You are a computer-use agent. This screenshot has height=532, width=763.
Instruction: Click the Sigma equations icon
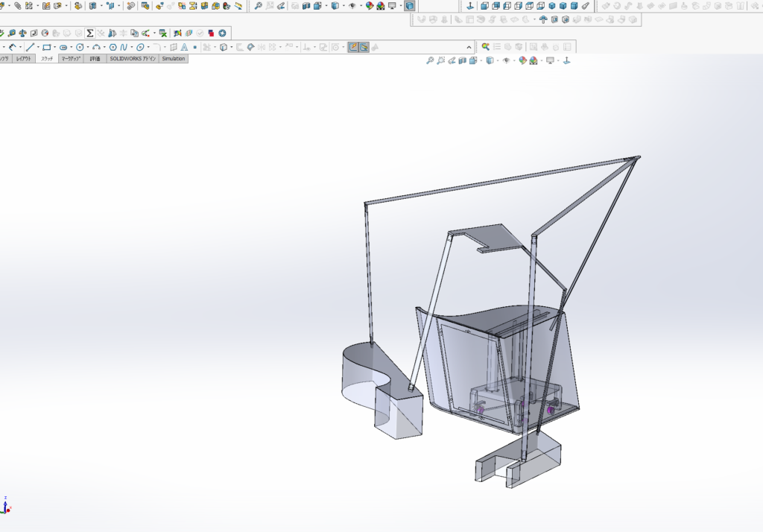[x=89, y=34]
